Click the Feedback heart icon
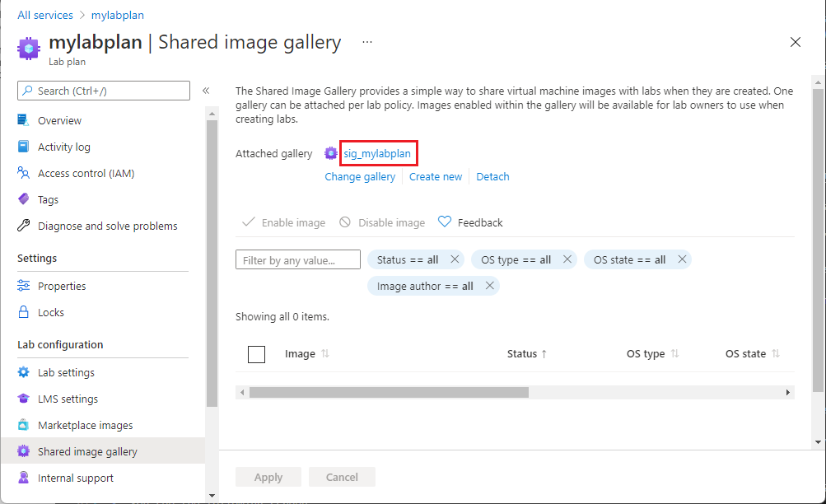The height and width of the screenshot is (504, 826). (445, 222)
